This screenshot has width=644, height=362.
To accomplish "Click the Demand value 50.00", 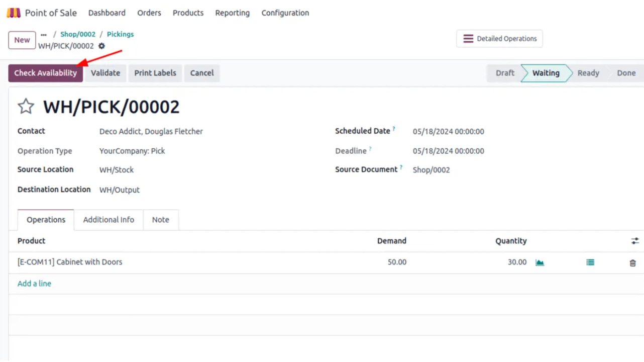I will [x=397, y=262].
